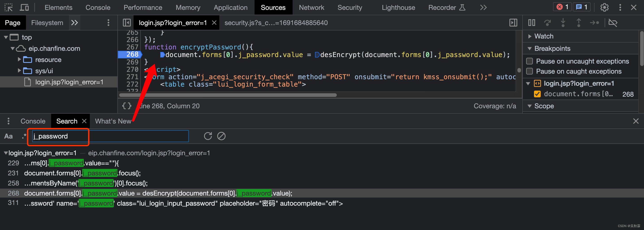644x230 pixels.
Task: Select login.jsp?login_error=1 in file tree
Action: point(59,82)
